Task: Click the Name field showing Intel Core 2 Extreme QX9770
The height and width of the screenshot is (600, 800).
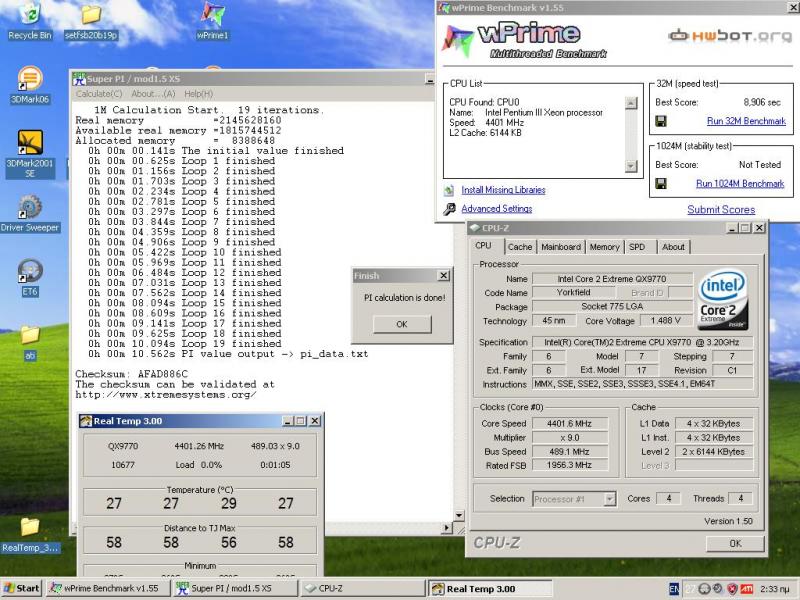Action: (612, 279)
